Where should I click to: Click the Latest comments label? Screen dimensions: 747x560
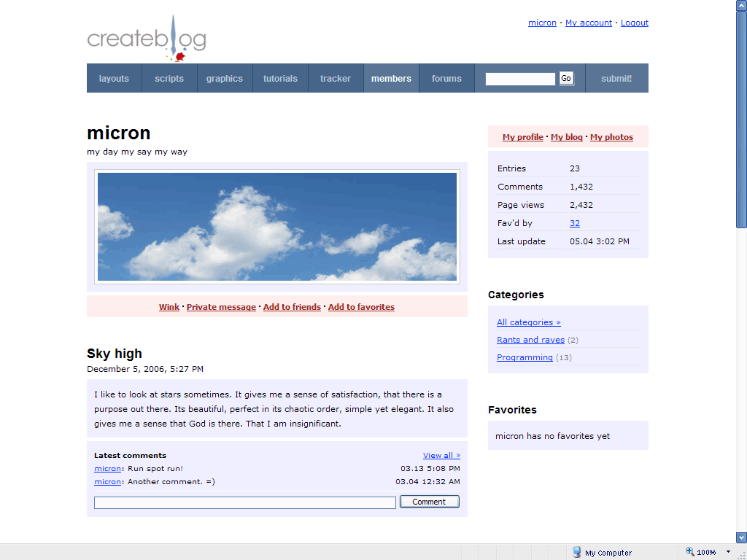coord(130,456)
